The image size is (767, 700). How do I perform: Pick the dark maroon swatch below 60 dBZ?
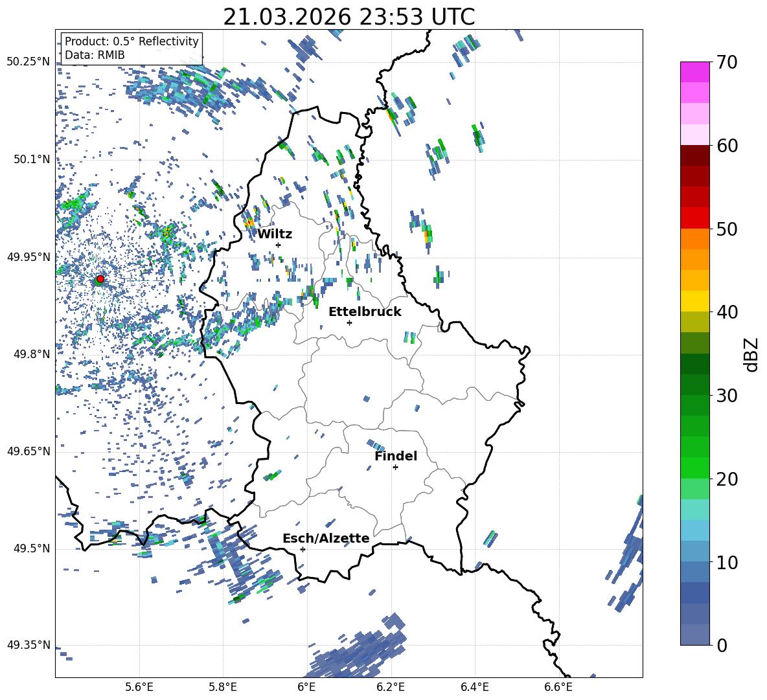point(695,155)
